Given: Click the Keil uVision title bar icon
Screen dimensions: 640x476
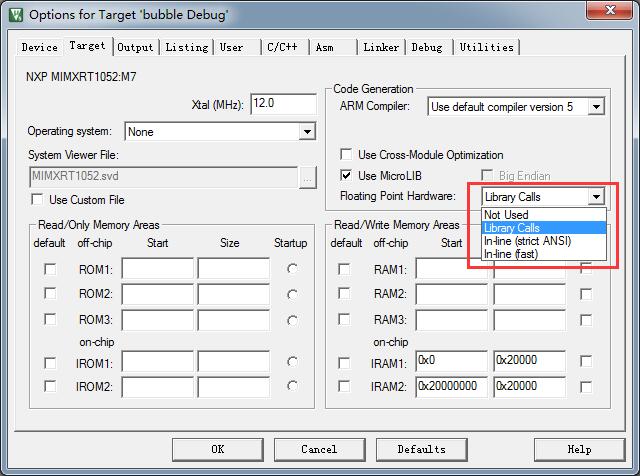Looking at the screenshot, I should (16, 15).
